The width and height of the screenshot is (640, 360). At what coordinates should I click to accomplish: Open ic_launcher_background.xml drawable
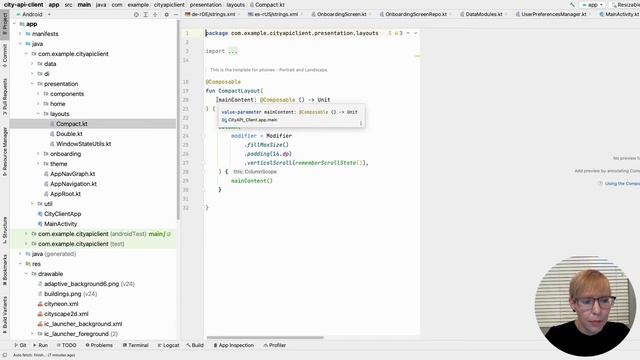pyautogui.click(x=82, y=324)
